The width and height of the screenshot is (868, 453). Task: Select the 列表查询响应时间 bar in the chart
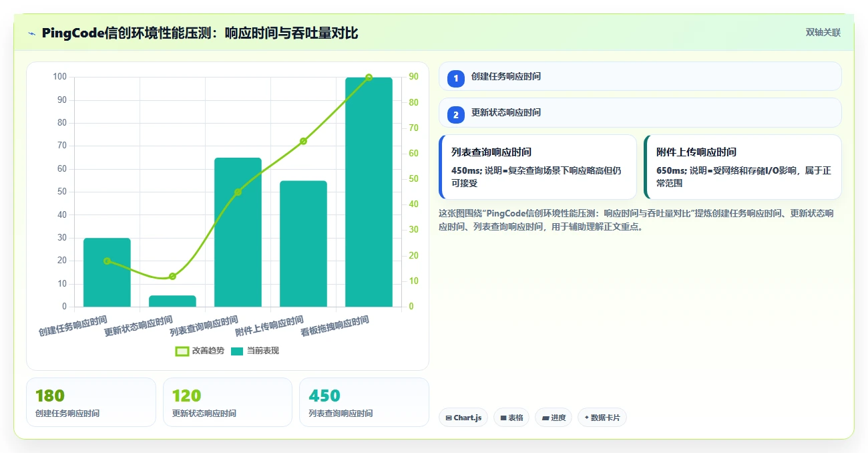click(x=238, y=233)
